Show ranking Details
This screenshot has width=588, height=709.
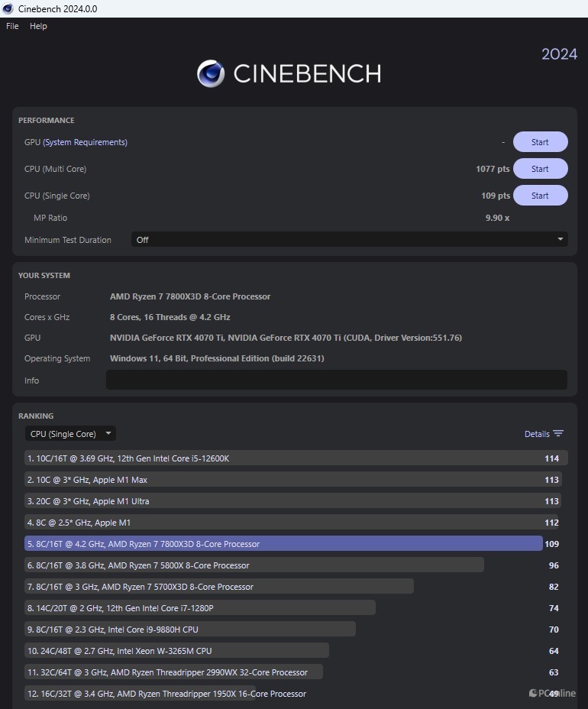537,434
